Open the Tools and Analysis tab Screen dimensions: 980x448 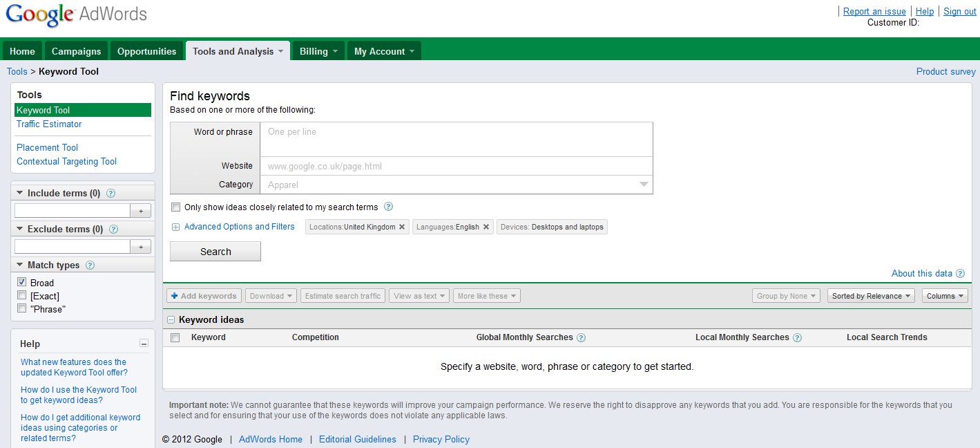pyautogui.click(x=238, y=51)
